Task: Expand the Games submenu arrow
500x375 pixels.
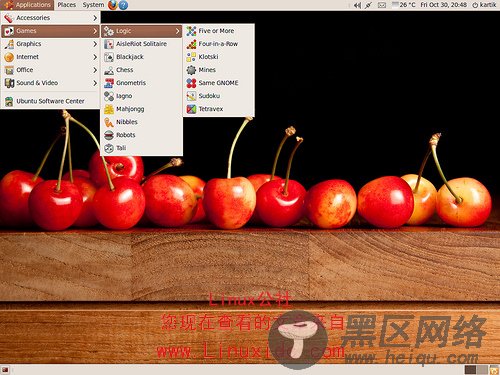Action: 95,31
